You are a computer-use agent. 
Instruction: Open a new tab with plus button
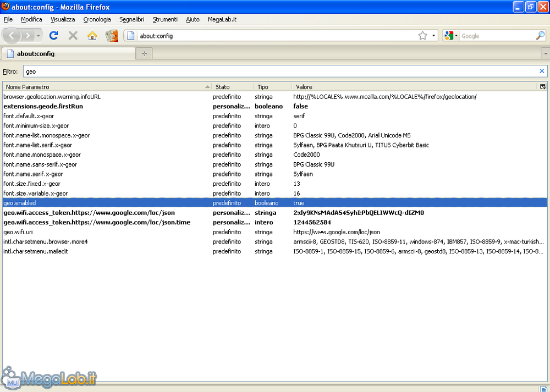tap(145, 54)
